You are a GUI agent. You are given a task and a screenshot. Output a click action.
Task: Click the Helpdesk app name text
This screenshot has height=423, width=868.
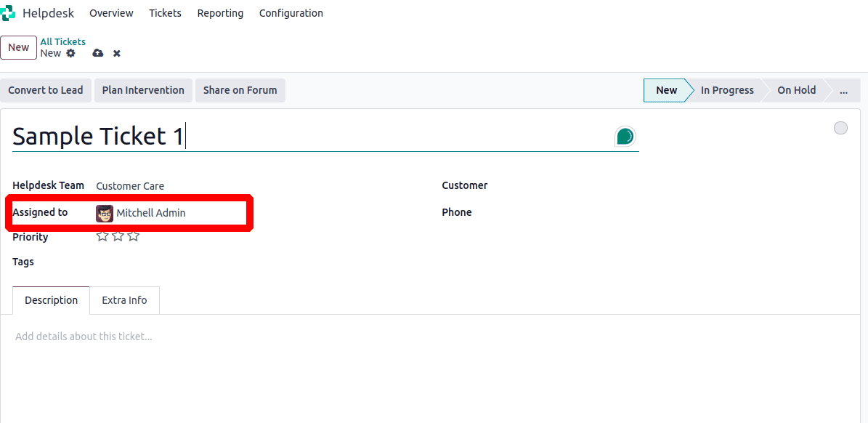tap(48, 13)
